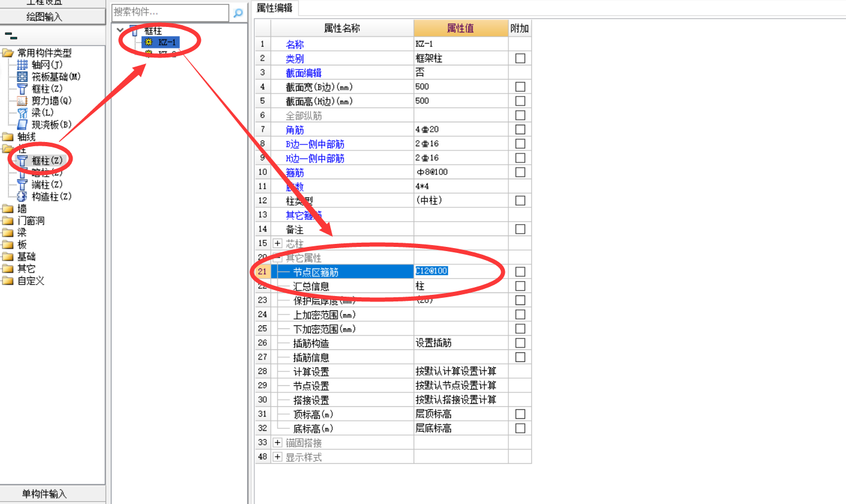Tick the 箍筋 row 附加 checkbox
Screen dimensions: 846x504
[x=520, y=172]
